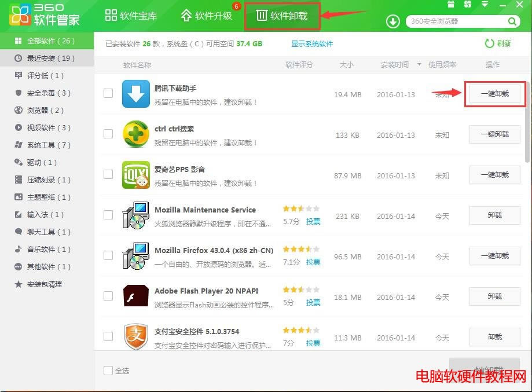532x392 pixels.
Task: Sort by 软件评分 column header
Action: (299, 64)
